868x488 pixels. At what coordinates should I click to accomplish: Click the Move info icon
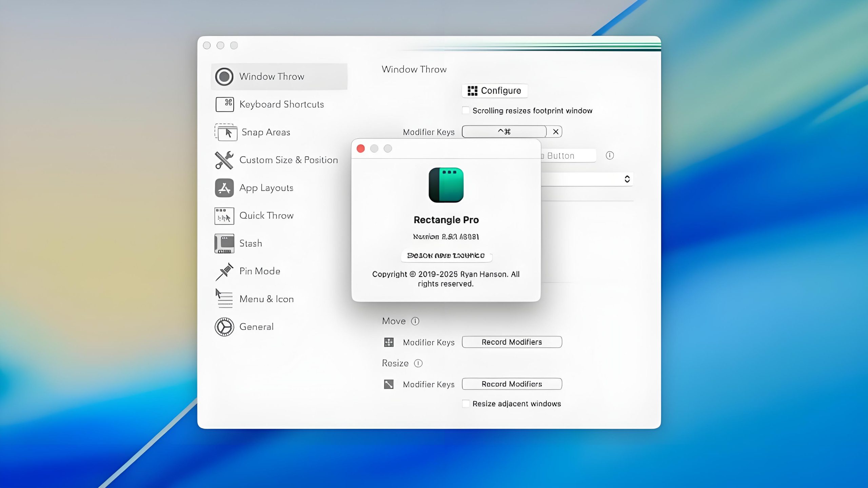point(415,321)
